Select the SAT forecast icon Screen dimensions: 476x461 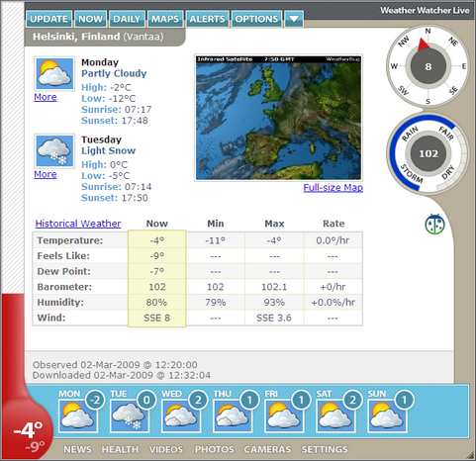(x=335, y=415)
